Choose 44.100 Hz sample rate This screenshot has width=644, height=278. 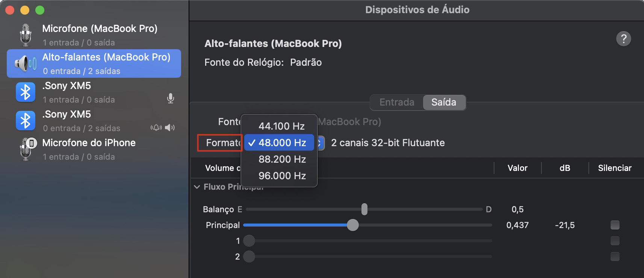tap(281, 126)
